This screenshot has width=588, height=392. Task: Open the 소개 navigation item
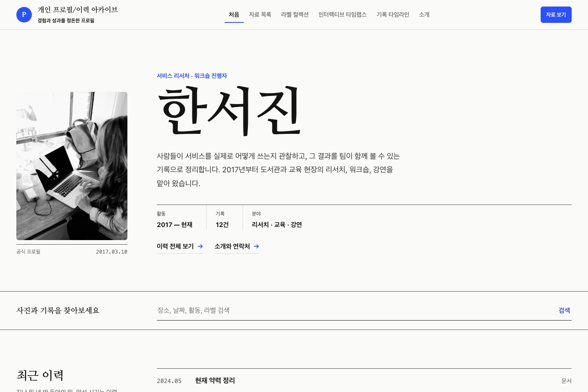coord(424,15)
